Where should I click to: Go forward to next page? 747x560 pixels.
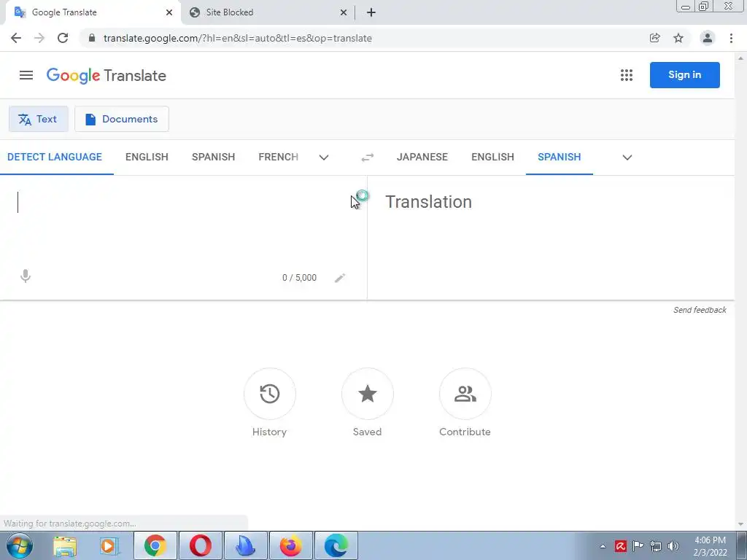tap(39, 38)
